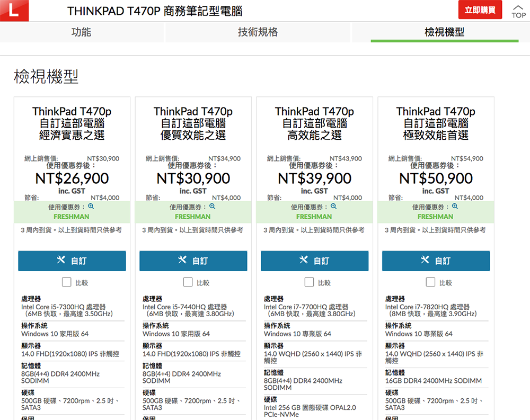The image size is (530, 420).
Task: Click the NT$26,900 price
Action: [72, 178]
